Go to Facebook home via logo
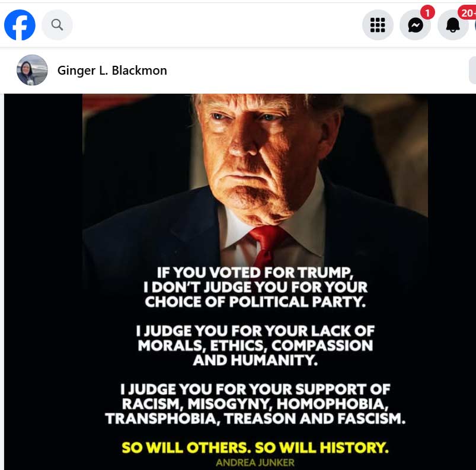 tap(20, 25)
